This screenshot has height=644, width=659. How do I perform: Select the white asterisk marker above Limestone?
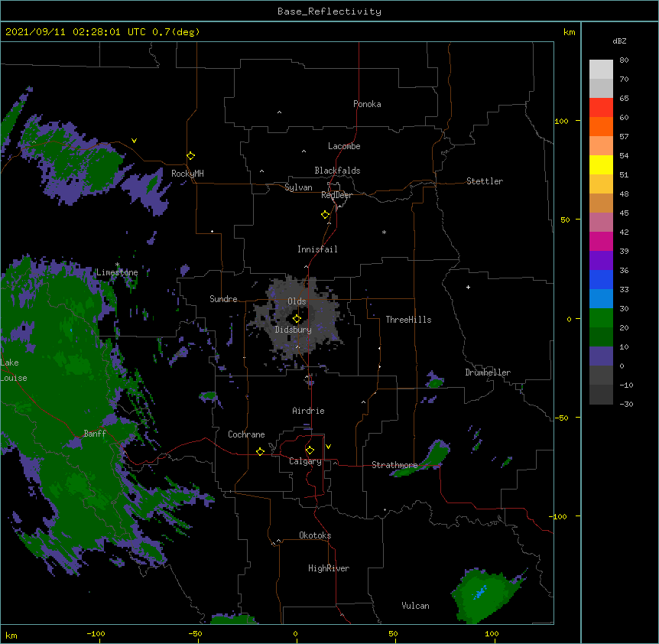coord(117,265)
